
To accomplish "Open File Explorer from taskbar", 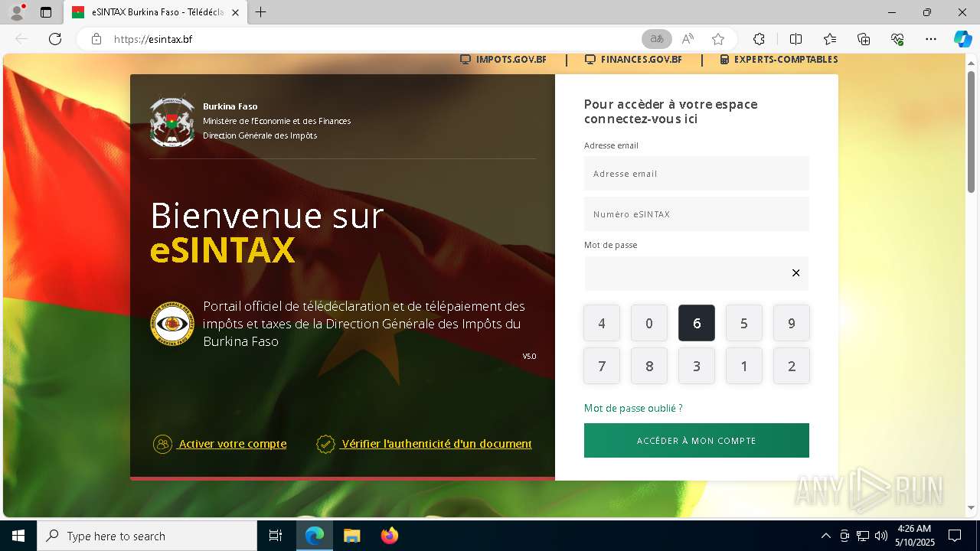I will [351, 536].
